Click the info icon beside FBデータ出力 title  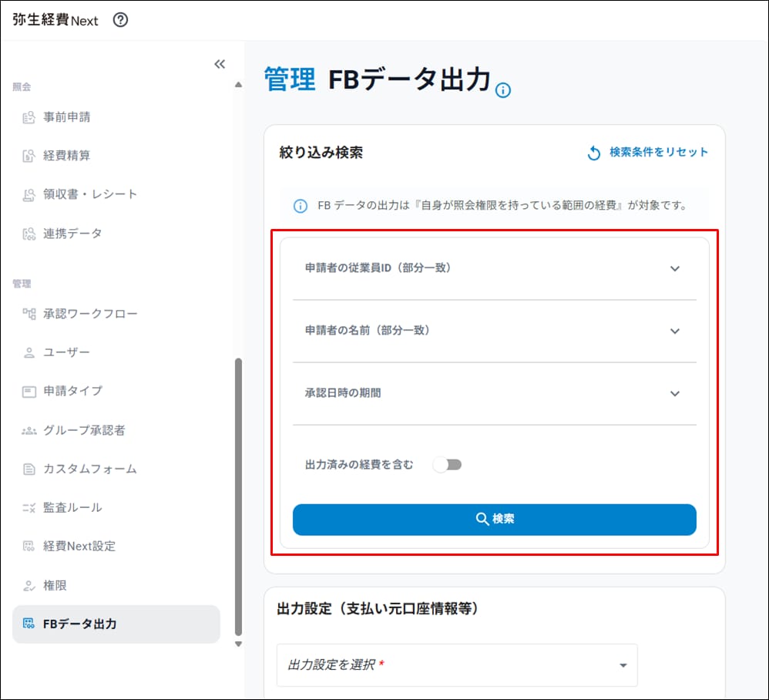[x=503, y=91]
